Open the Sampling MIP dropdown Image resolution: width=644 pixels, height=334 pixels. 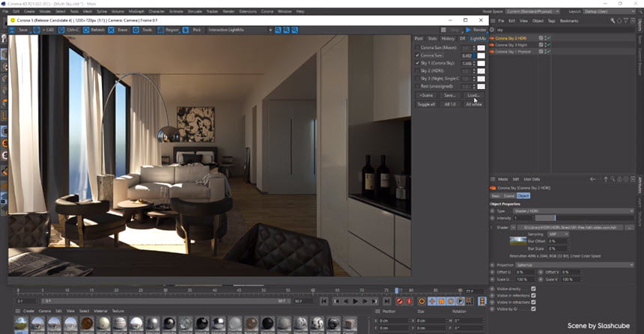(x=558, y=234)
